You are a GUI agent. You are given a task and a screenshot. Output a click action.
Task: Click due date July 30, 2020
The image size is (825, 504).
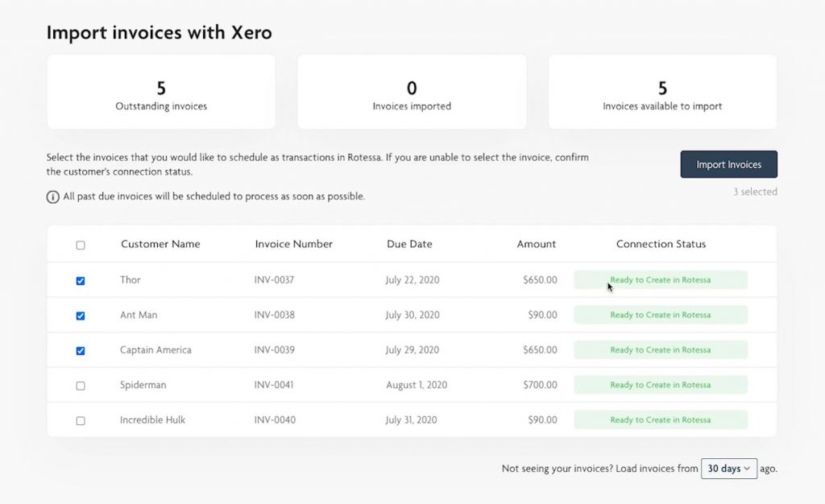(x=412, y=315)
